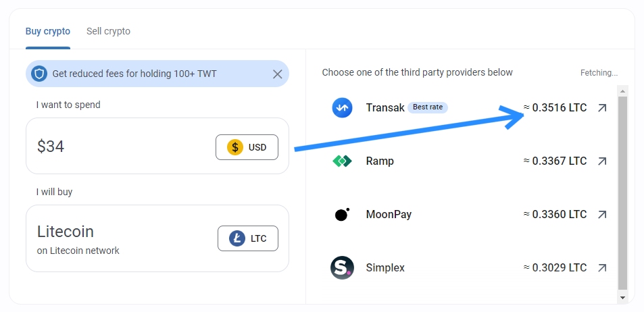Click the Transak provider logo icon
The height and width of the screenshot is (312, 644).
point(342,108)
